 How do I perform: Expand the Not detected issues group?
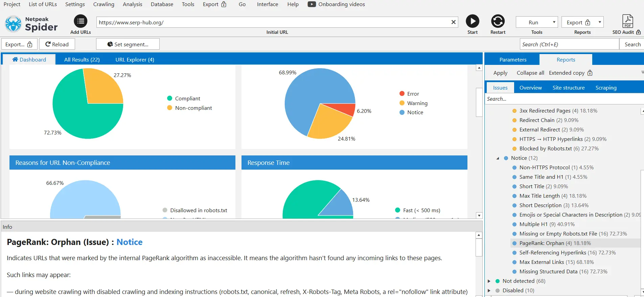point(489,281)
